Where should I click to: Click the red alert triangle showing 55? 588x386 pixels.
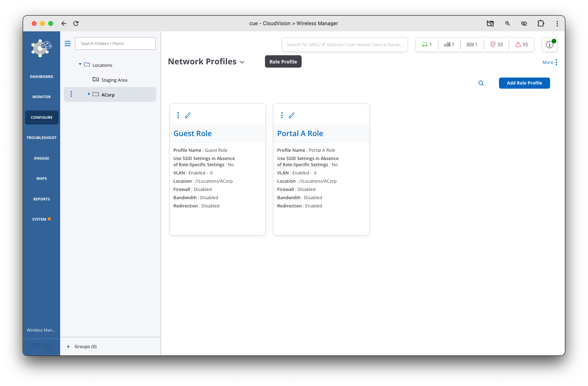(521, 45)
